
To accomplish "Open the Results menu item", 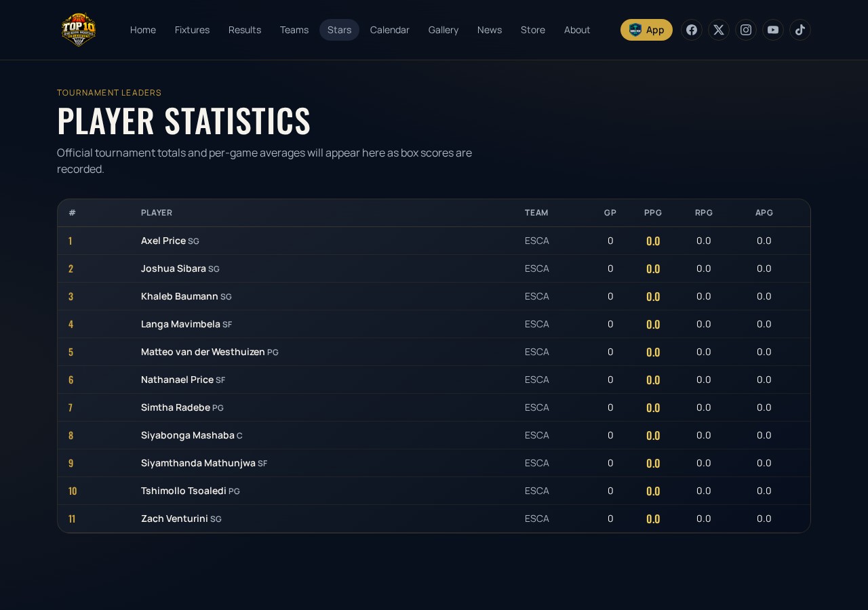I will pos(245,30).
